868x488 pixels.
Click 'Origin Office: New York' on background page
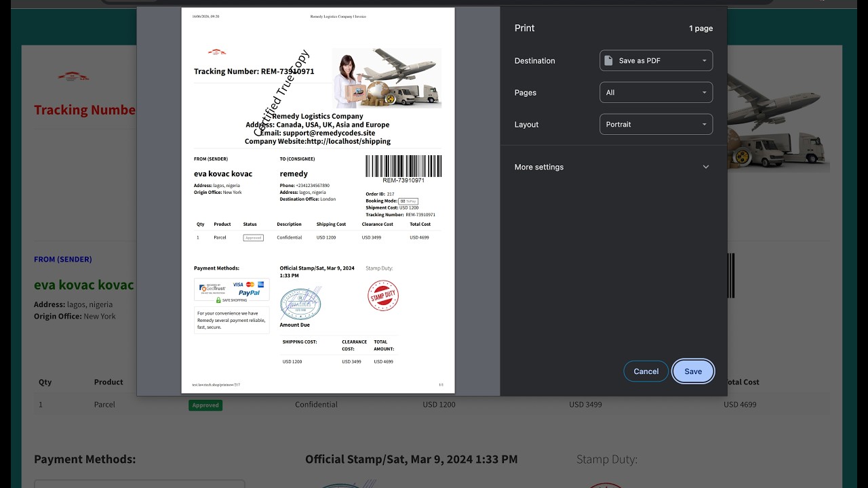[x=75, y=316]
